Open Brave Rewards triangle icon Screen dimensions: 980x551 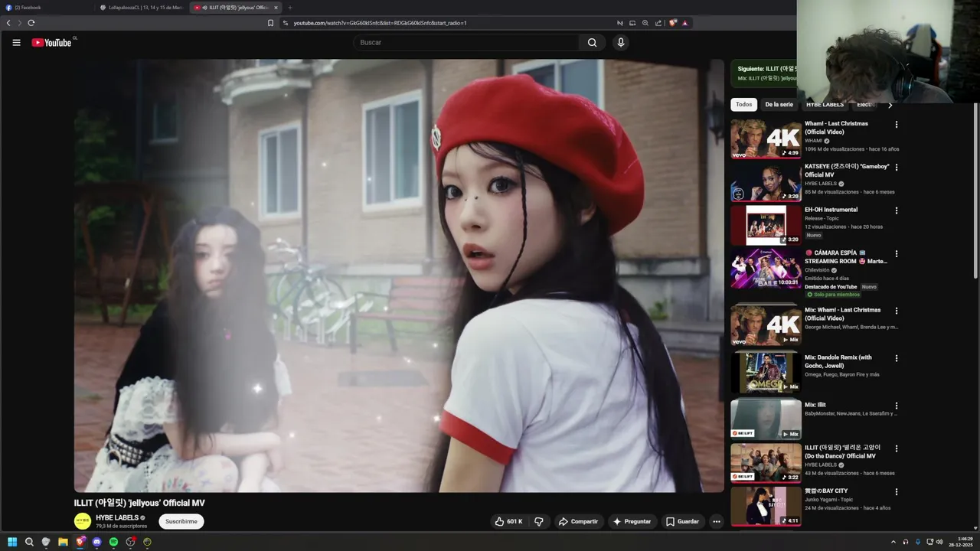click(684, 23)
